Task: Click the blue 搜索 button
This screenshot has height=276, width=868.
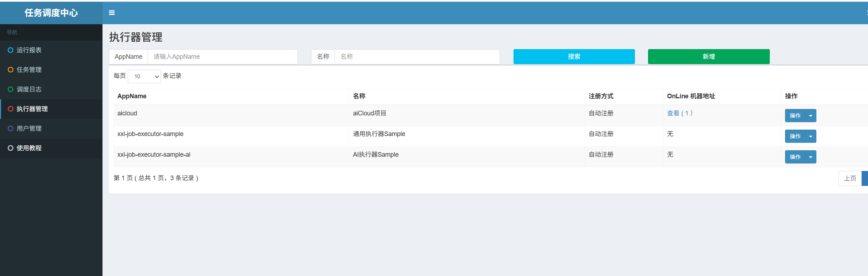Action: pyautogui.click(x=574, y=57)
